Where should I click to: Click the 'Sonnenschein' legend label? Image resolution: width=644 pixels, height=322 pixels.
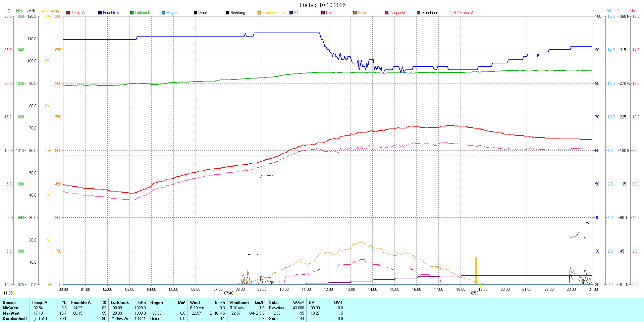274,13
